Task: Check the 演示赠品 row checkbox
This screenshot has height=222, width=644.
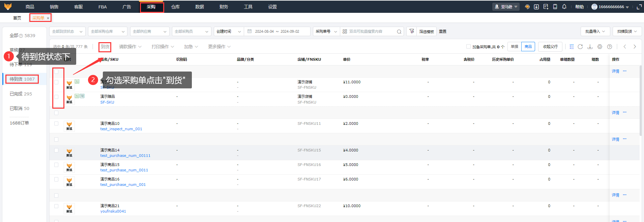Action: pyautogui.click(x=56, y=97)
